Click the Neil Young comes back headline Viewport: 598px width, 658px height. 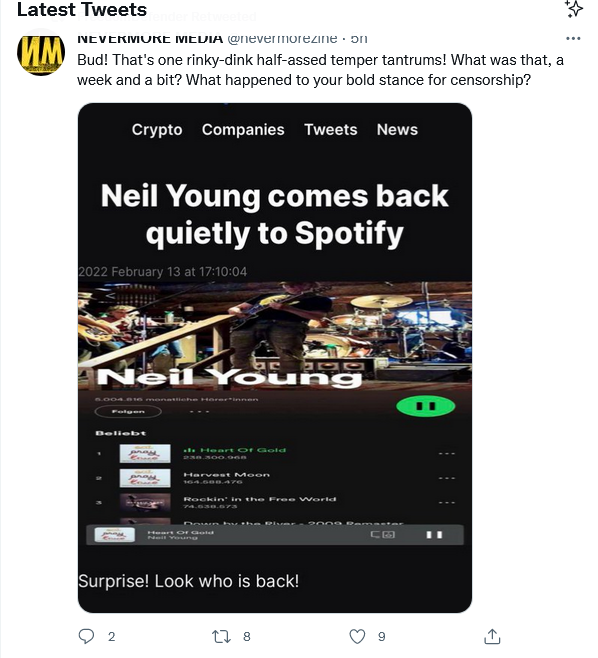click(x=275, y=214)
